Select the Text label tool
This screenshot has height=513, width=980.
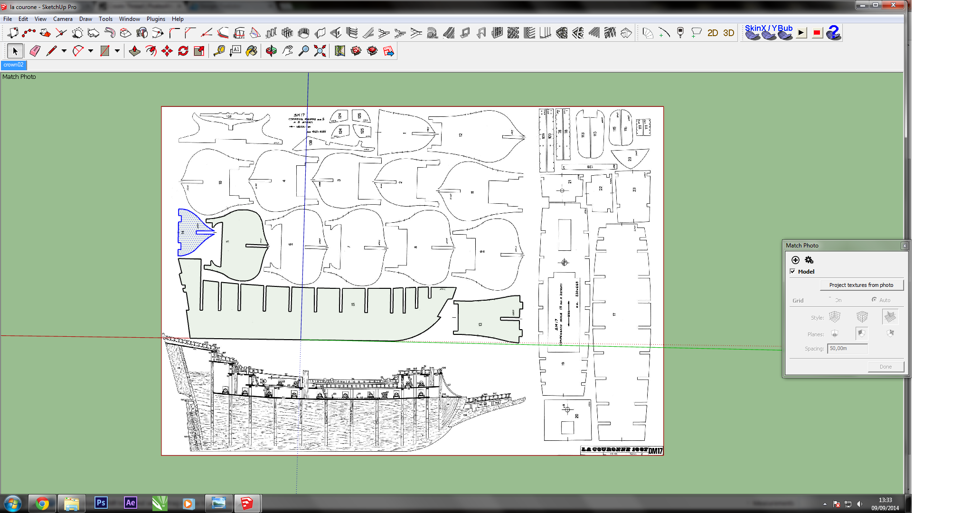click(x=236, y=51)
